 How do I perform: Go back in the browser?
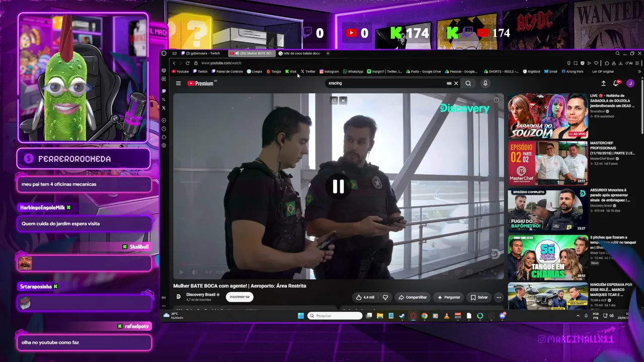[174, 63]
